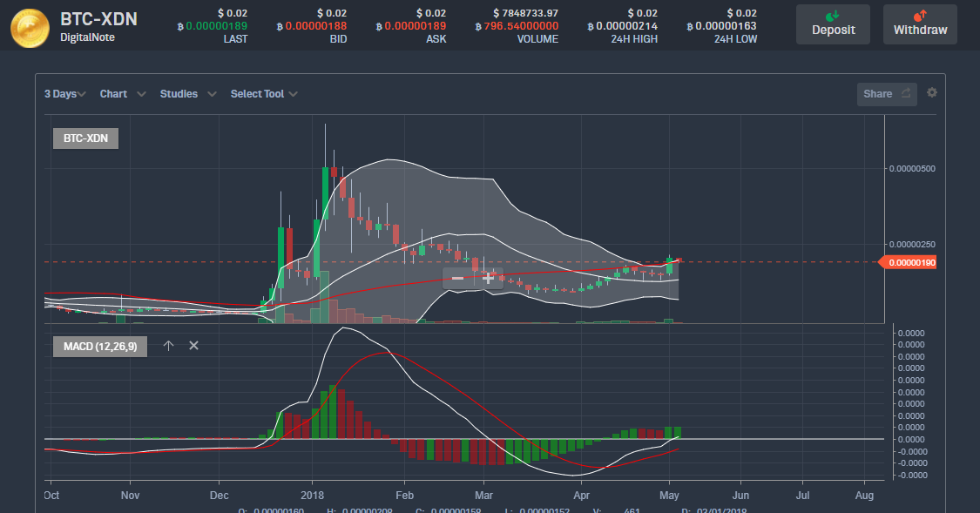Click the DigitalNote subtitle text
The height and width of the screenshot is (513, 980).
[87, 37]
